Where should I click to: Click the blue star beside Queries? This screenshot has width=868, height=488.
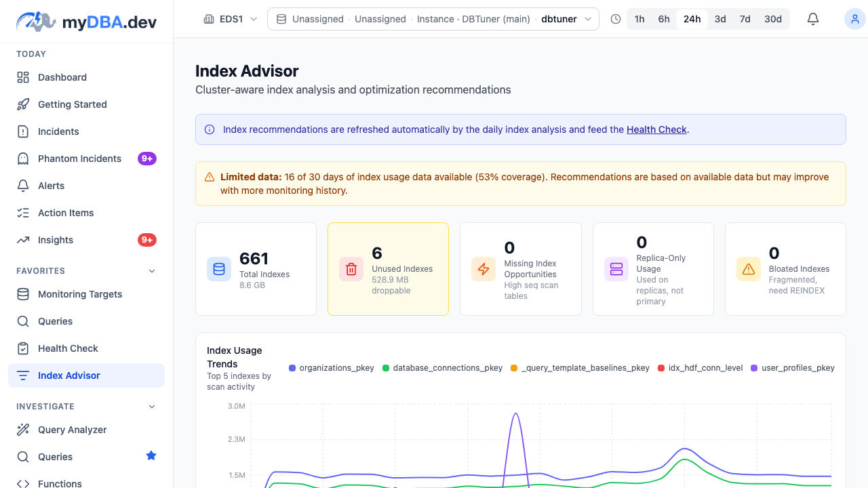(151, 456)
